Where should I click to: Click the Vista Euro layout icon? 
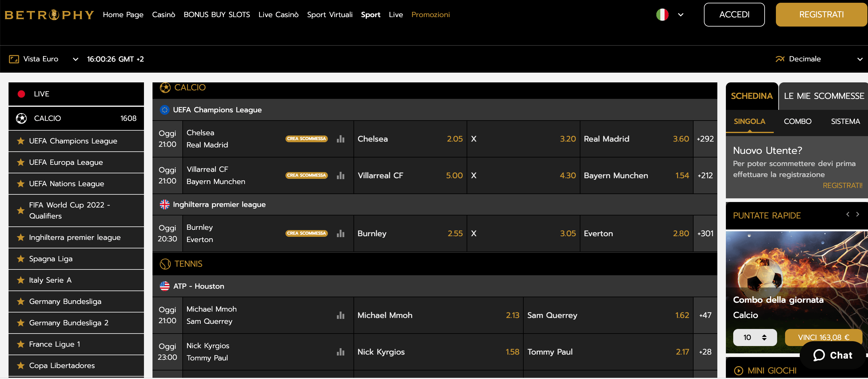click(14, 59)
